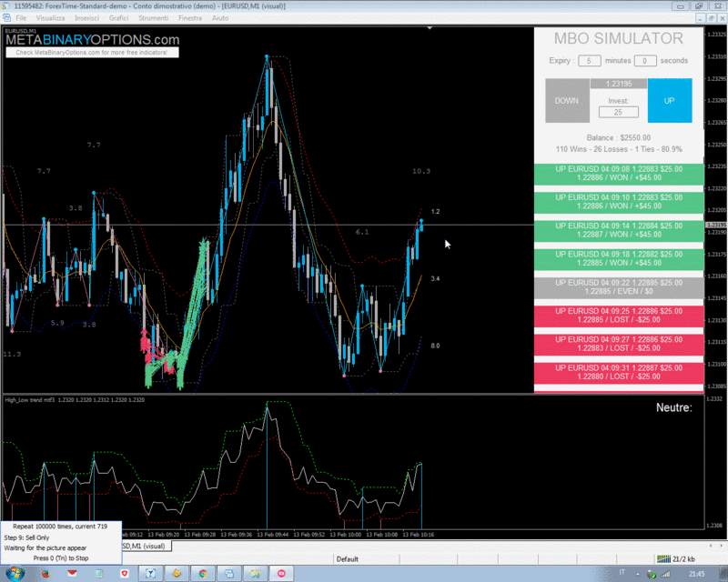Click the 1.23195 price axis marker
728x582 pixels.
point(716,226)
